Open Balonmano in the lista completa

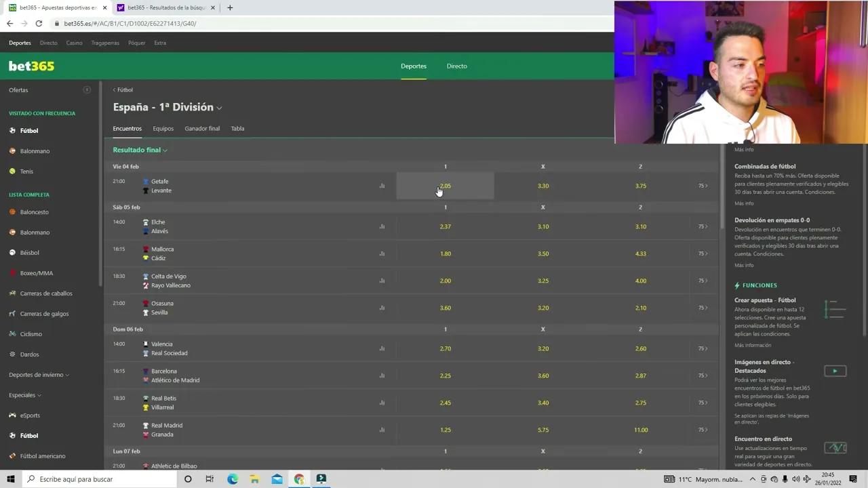(35, 232)
